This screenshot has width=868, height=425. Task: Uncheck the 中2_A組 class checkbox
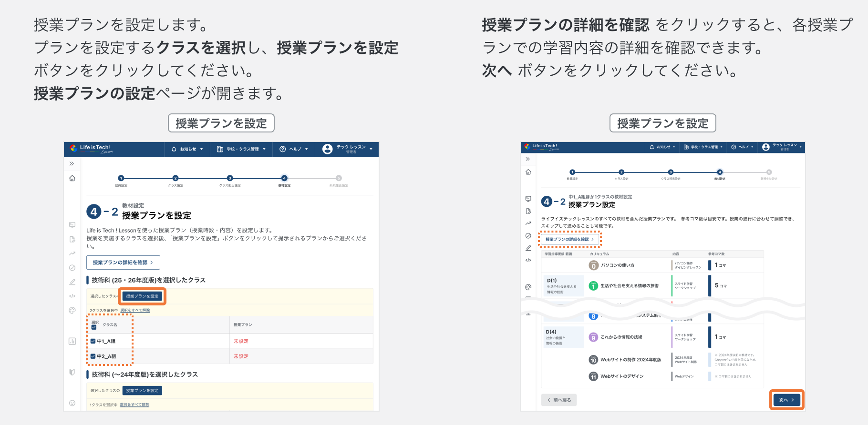click(x=93, y=356)
